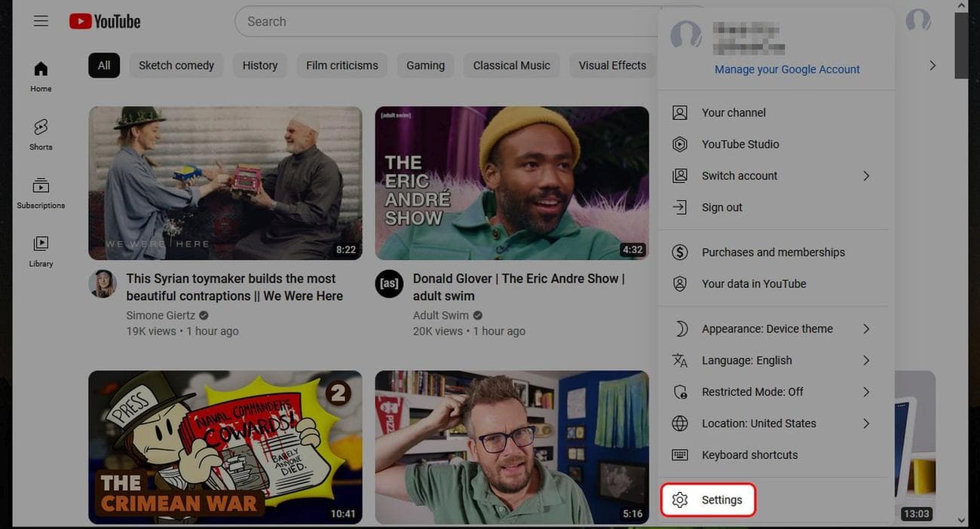Expand Appearance: Device theme options
This screenshot has width=980, height=529.
pyautogui.click(x=767, y=329)
